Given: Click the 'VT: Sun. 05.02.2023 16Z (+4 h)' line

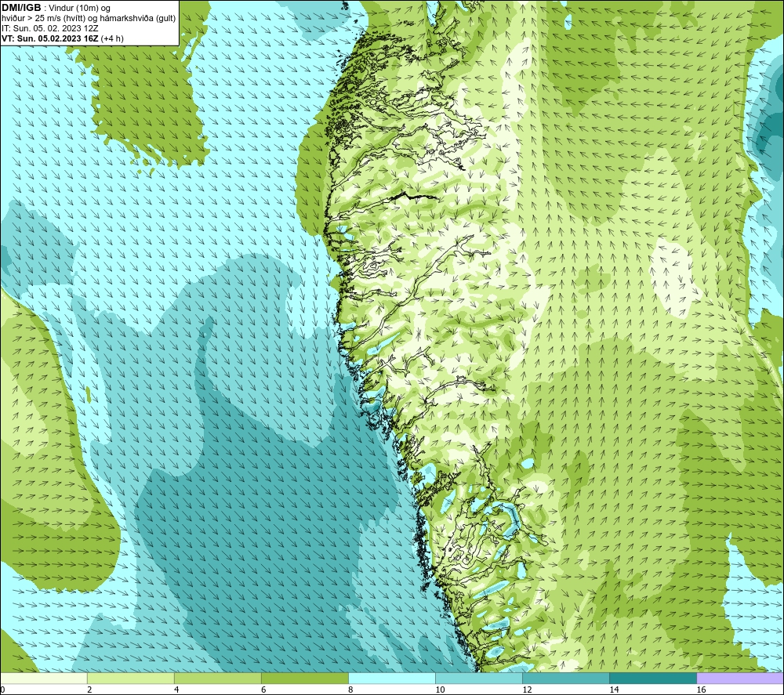Looking at the screenshot, I should pos(63,38).
